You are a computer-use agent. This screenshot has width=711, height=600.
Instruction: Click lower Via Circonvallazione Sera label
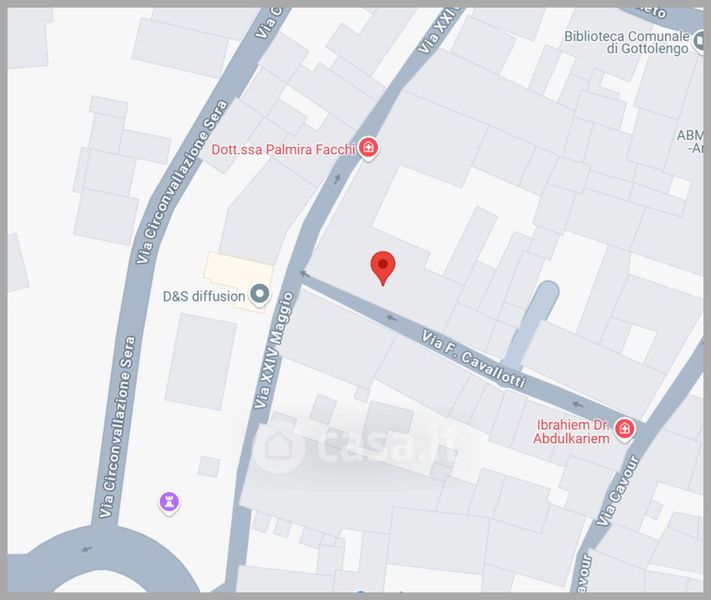tap(117, 427)
